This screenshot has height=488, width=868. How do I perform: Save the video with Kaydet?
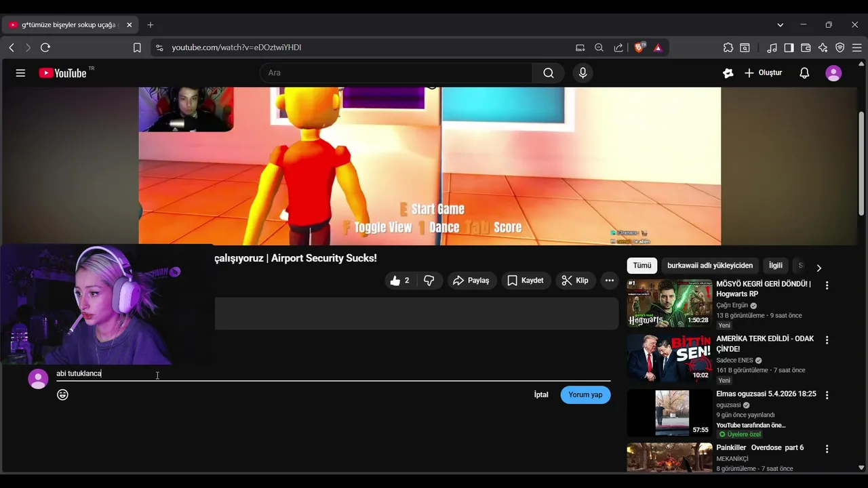[526, 281]
